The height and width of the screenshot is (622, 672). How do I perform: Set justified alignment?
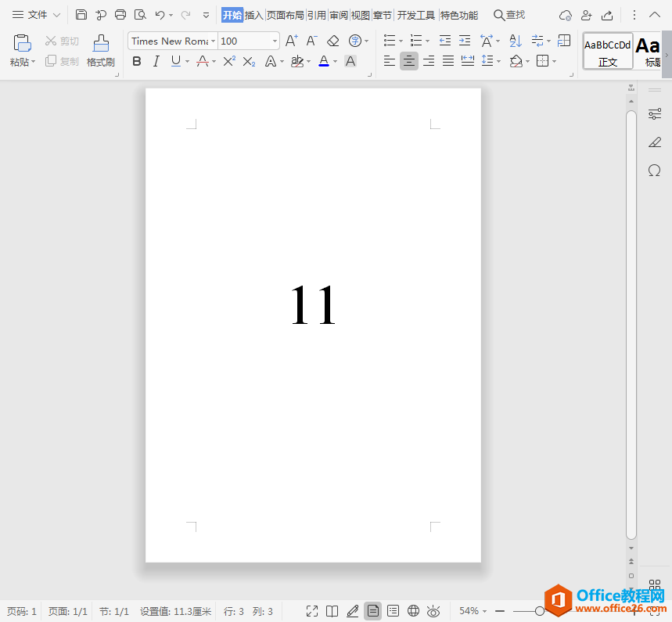tap(448, 61)
